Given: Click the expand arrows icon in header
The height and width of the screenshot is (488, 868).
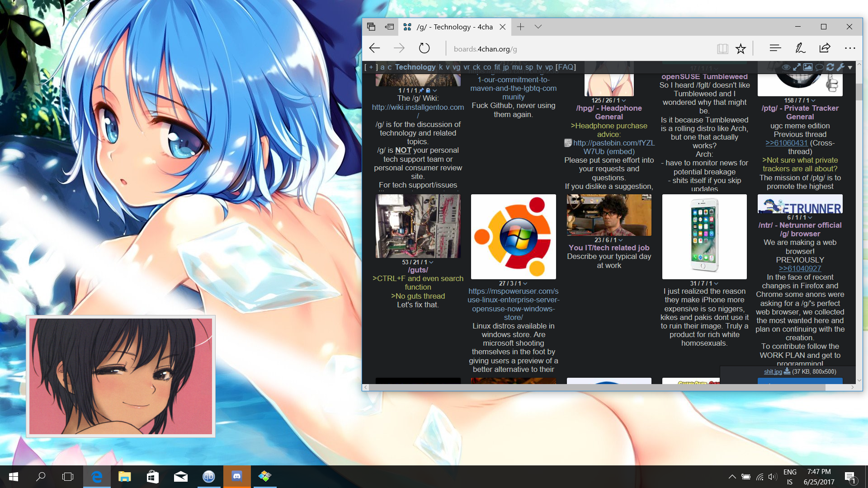Looking at the screenshot, I should 797,67.
